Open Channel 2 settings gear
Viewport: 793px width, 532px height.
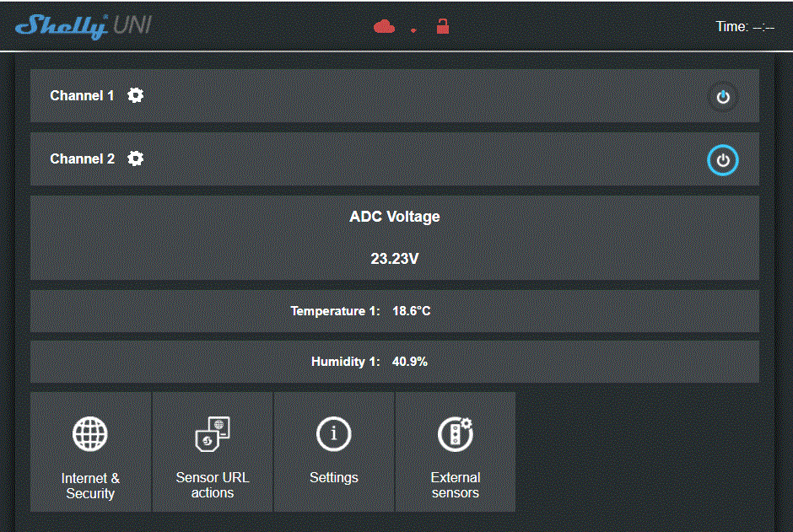tap(135, 159)
